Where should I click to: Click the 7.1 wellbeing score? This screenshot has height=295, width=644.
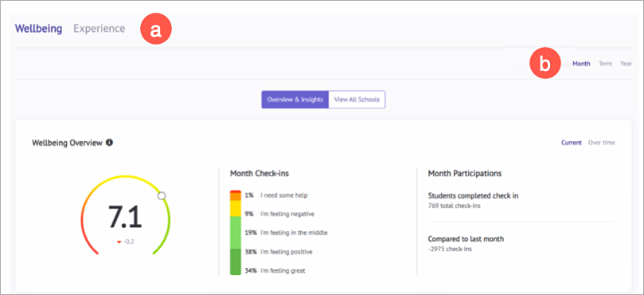coord(125,217)
